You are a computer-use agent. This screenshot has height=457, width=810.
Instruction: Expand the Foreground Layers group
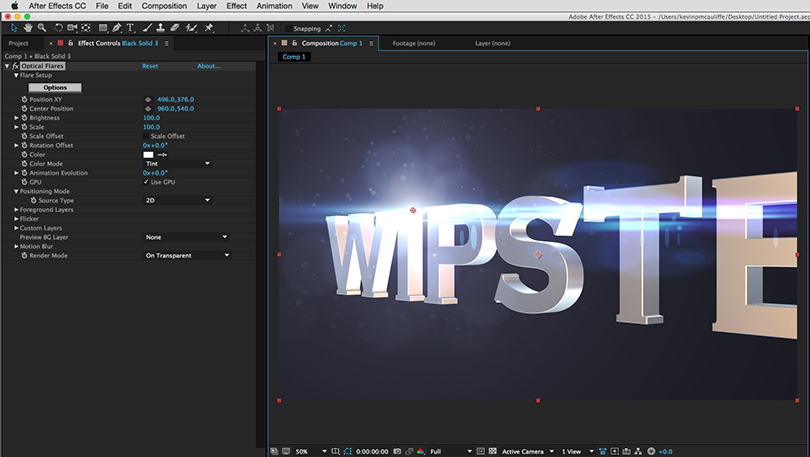tap(16, 210)
